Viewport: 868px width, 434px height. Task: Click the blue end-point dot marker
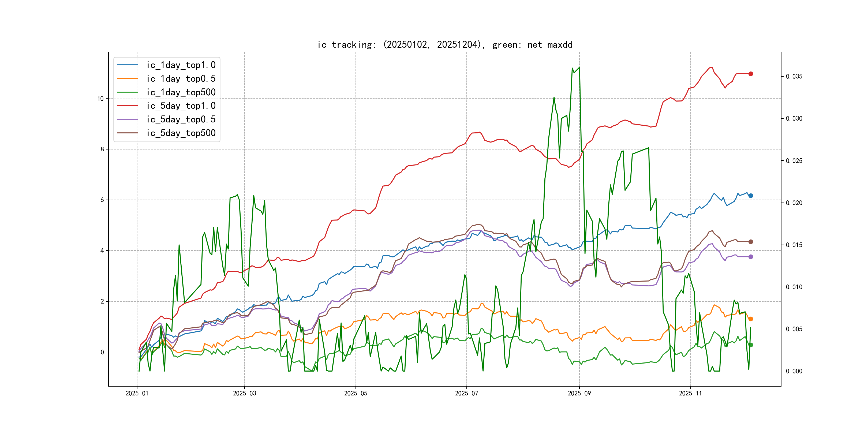click(751, 196)
